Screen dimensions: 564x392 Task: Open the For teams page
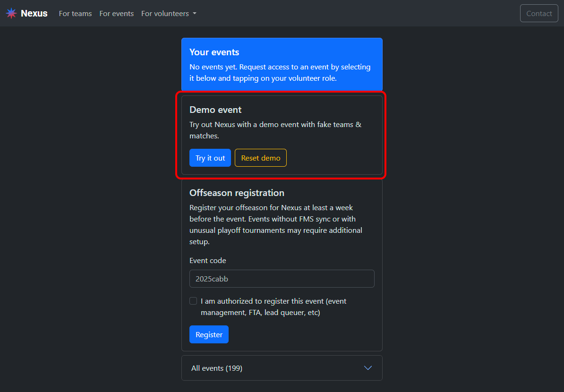click(75, 13)
